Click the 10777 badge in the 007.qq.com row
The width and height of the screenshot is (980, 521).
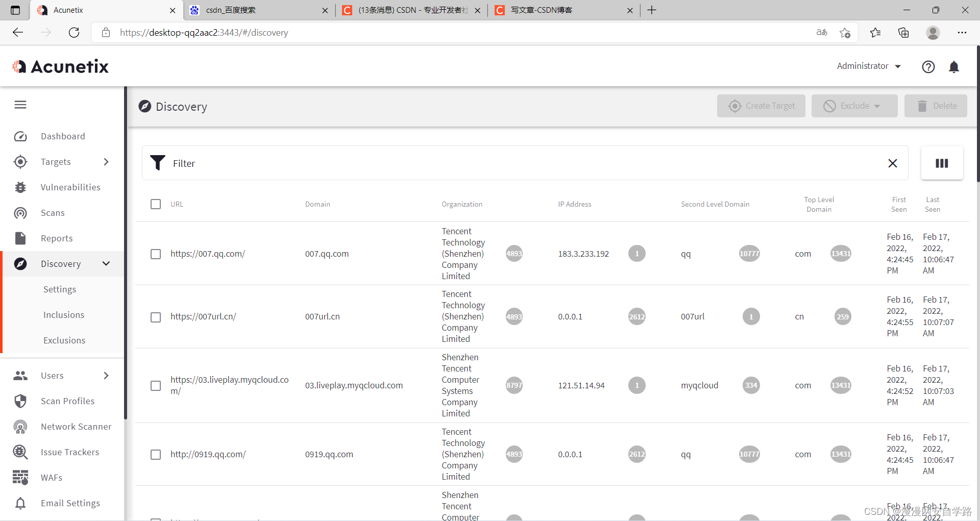749,254
